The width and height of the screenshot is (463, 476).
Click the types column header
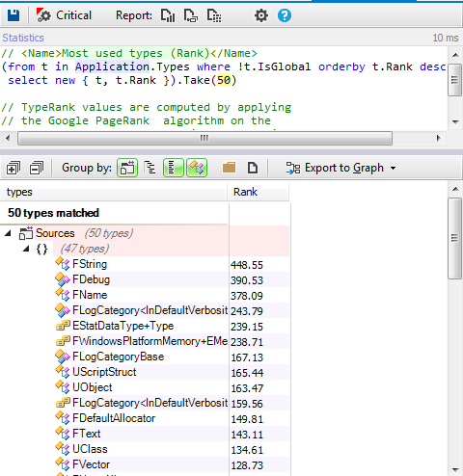click(114, 192)
